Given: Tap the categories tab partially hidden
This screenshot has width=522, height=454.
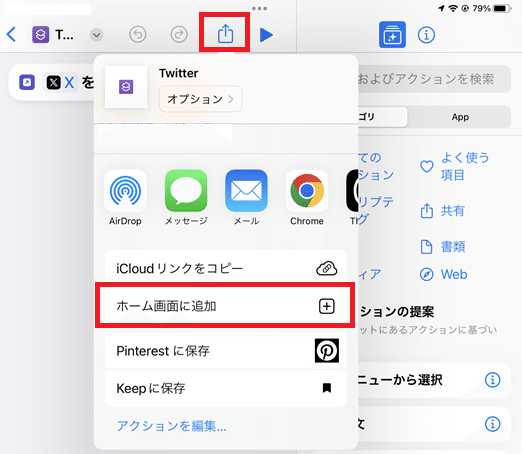Looking at the screenshot, I should click(x=382, y=117).
